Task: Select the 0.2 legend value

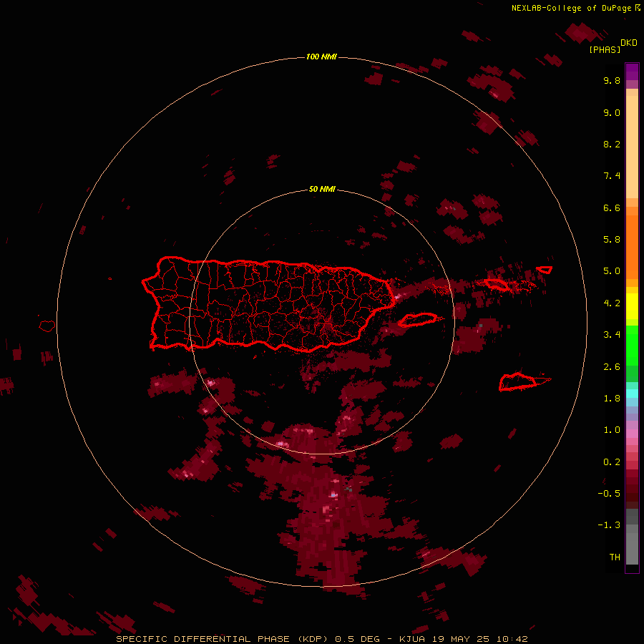Action: [x=612, y=462]
